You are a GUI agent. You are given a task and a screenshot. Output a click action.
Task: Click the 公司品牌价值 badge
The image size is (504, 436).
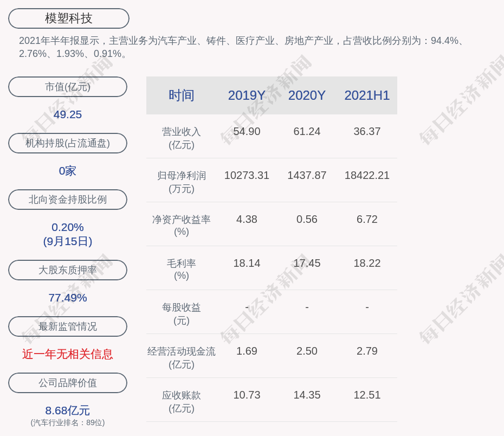pos(67,383)
